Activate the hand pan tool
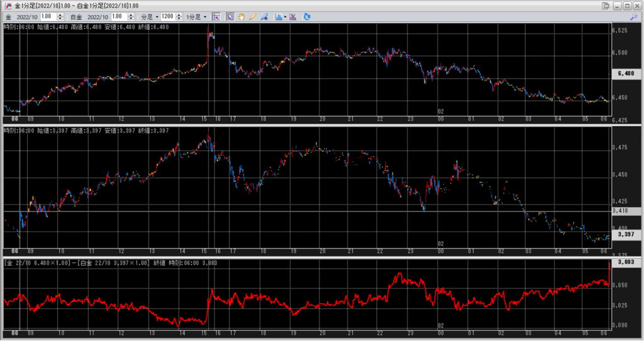 click(241, 16)
